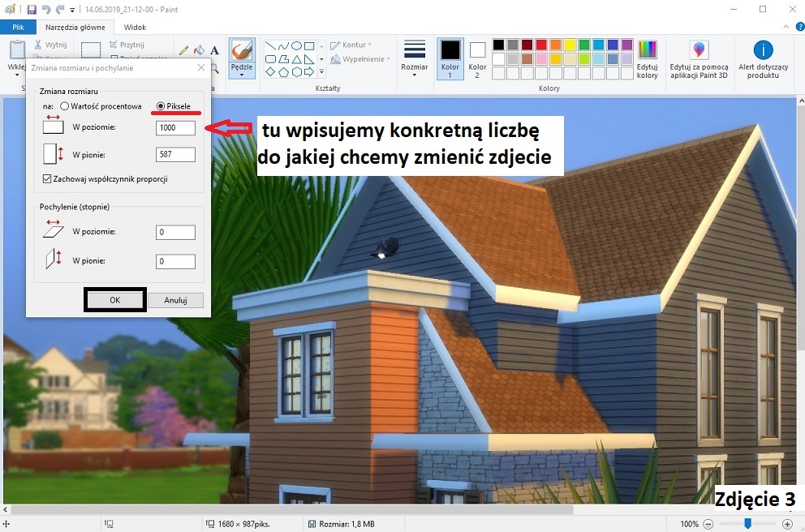The image size is (805, 532).
Task: Pick the pink color swatch
Action: coord(541,59)
